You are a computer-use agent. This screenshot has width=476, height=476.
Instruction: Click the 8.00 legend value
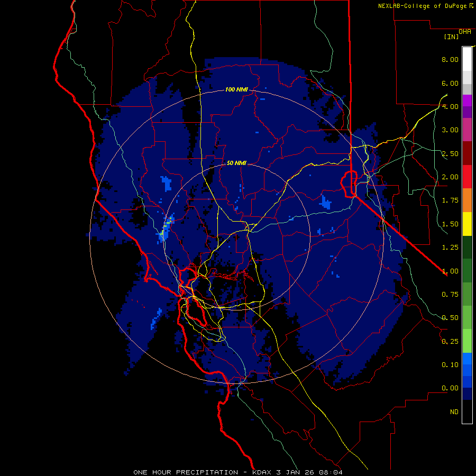pyautogui.click(x=450, y=59)
